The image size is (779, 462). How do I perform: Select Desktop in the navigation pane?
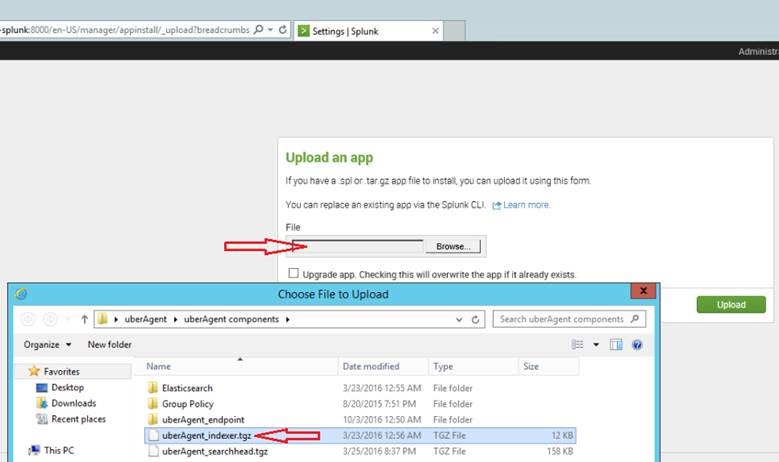click(68, 387)
